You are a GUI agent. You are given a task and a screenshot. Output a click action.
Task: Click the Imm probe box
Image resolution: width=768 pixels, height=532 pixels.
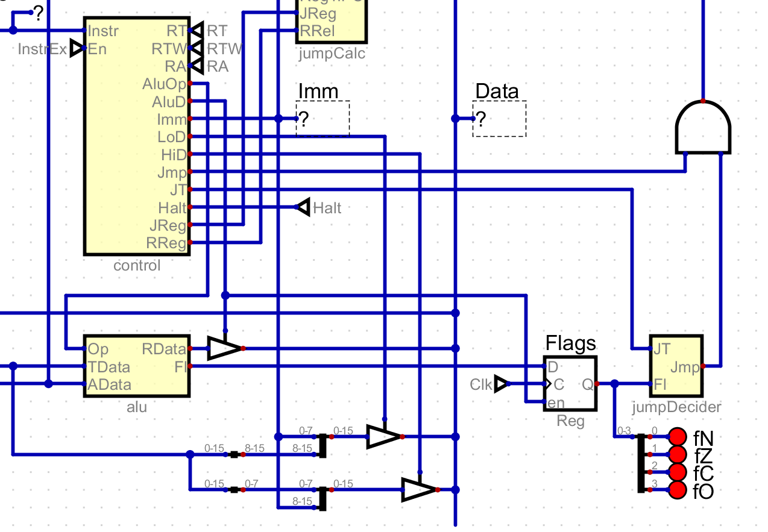point(323,119)
